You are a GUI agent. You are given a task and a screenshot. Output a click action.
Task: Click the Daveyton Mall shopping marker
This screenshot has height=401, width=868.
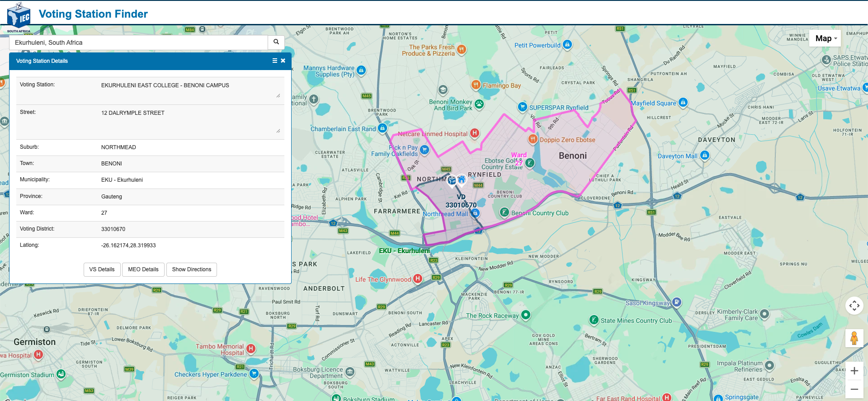click(704, 156)
